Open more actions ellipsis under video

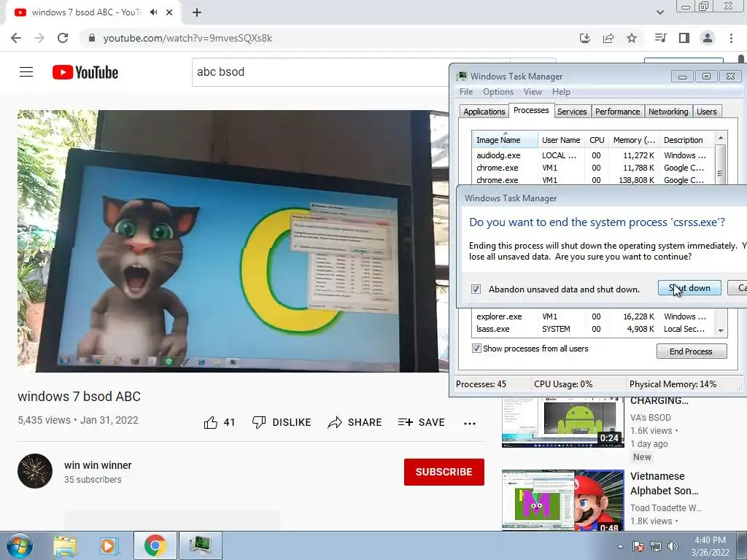pos(470,424)
